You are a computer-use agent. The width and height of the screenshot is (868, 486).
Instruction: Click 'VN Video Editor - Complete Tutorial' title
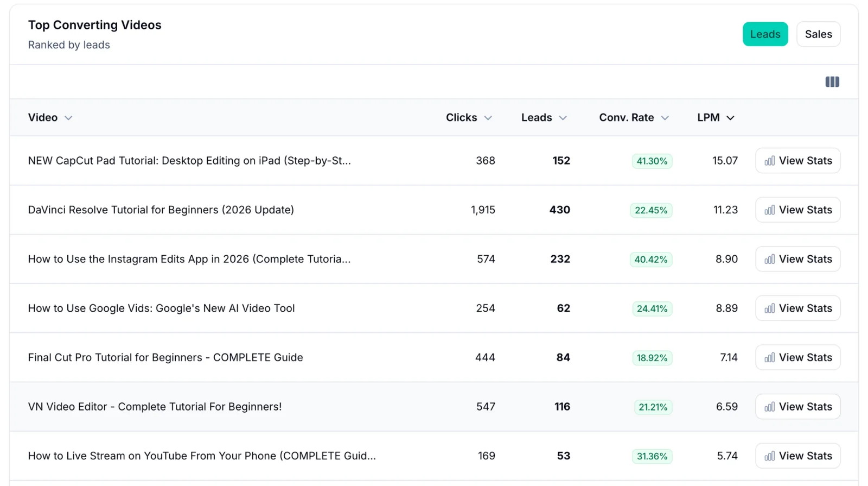(x=155, y=407)
